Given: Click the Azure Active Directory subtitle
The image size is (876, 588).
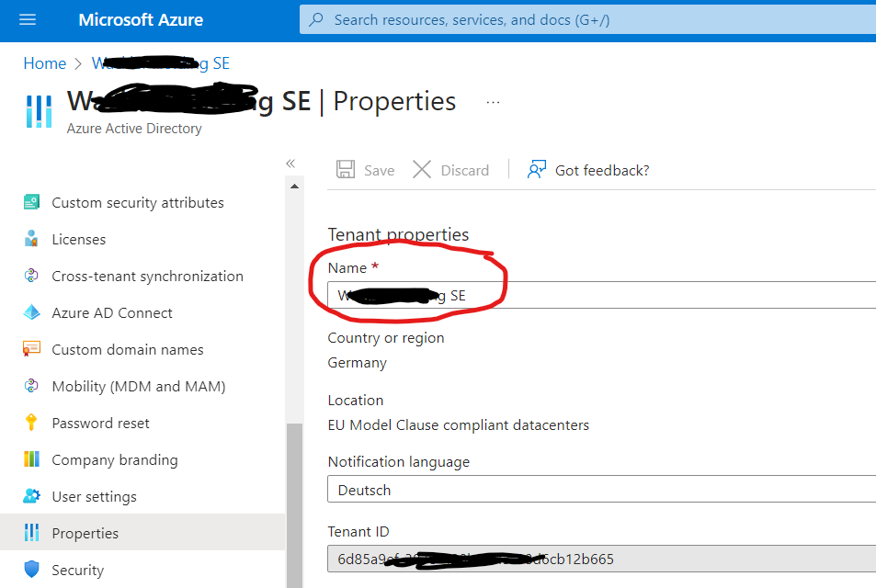Looking at the screenshot, I should (134, 129).
